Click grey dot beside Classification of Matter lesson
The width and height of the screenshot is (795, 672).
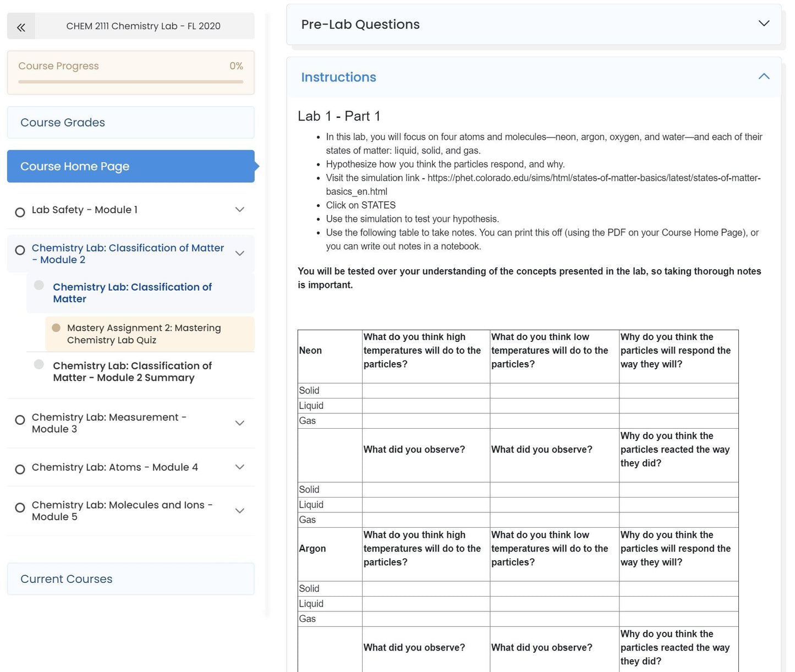coord(39,285)
